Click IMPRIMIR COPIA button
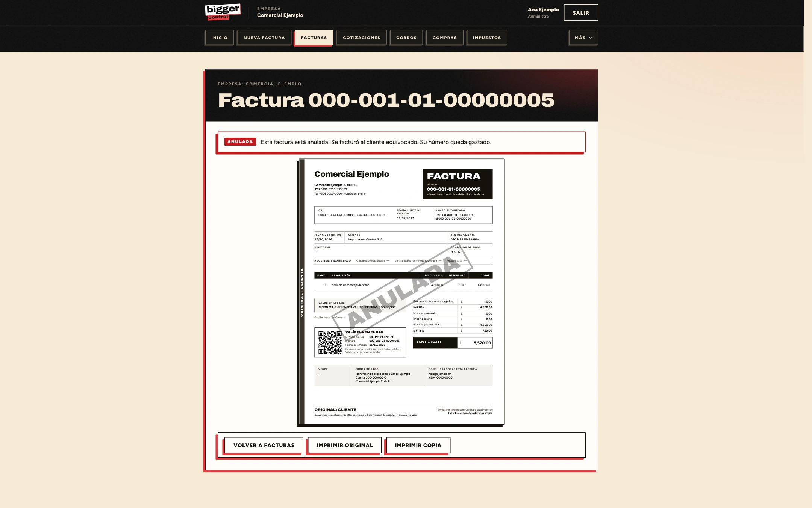Image resolution: width=812 pixels, height=508 pixels. 418,445
